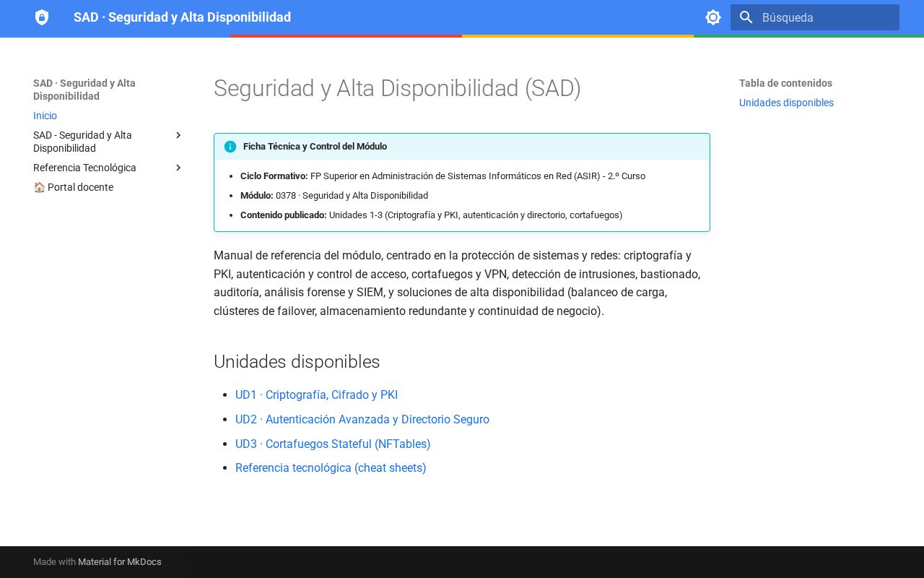Click the info icon in Ficha Técnica box

click(230, 147)
